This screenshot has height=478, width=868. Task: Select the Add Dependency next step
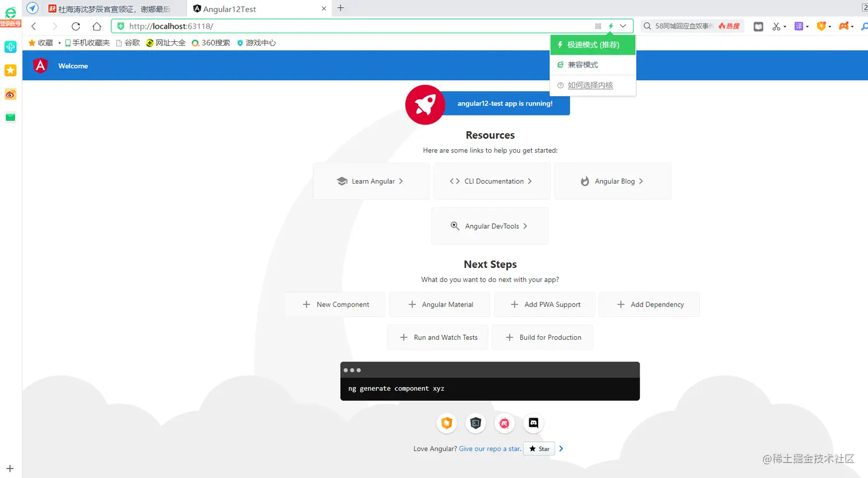point(649,305)
